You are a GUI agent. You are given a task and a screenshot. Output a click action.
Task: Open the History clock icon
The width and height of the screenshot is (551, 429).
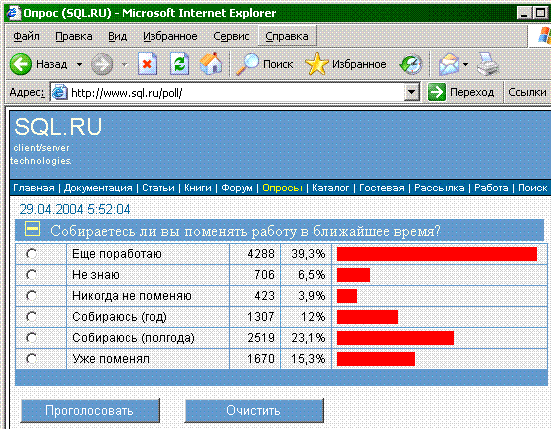pyautogui.click(x=411, y=64)
